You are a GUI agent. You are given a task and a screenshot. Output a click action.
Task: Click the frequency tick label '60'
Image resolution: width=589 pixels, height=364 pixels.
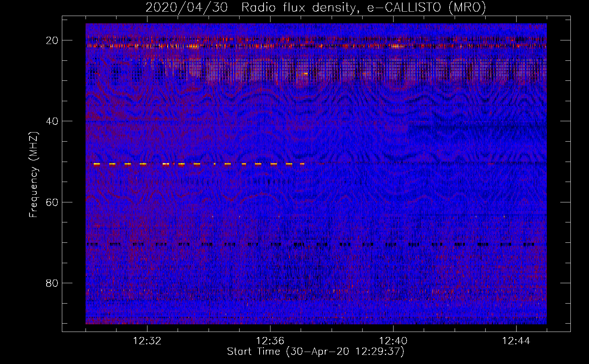[52, 202]
